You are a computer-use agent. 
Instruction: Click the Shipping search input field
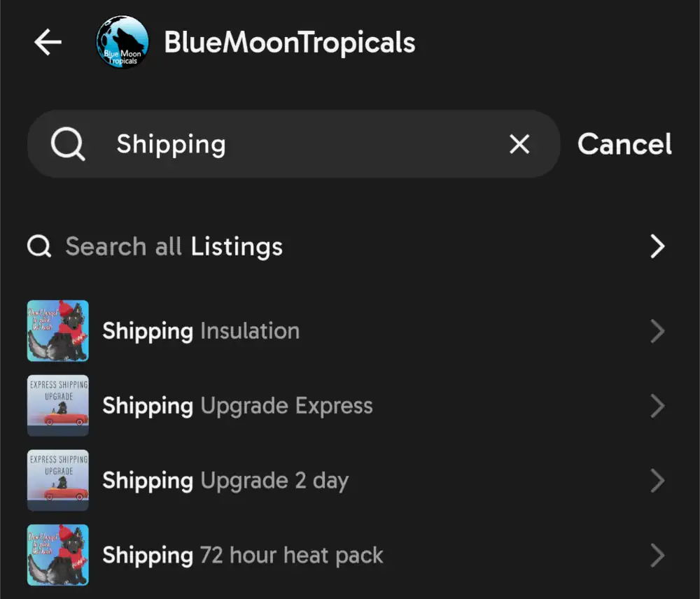pyautogui.click(x=301, y=144)
